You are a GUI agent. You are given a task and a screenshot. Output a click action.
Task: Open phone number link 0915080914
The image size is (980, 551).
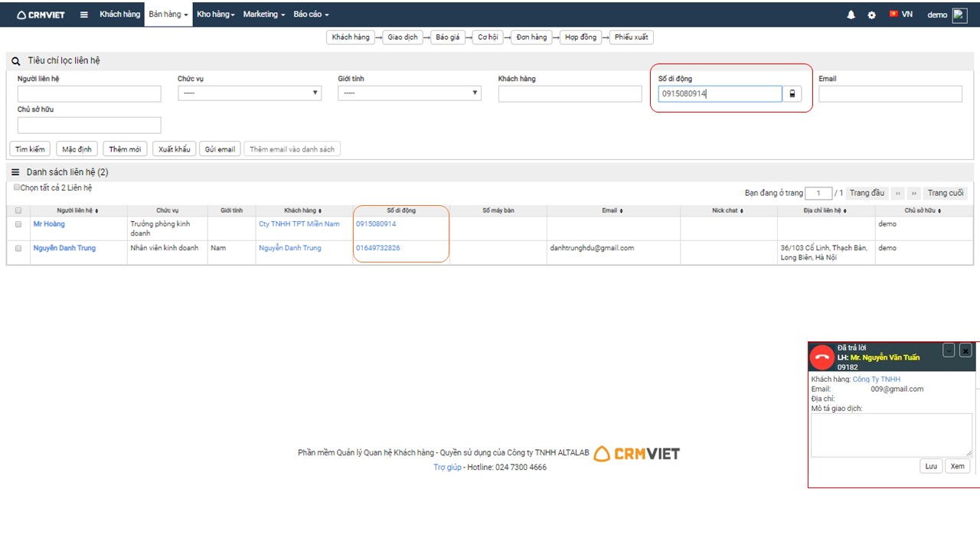click(376, 224)
